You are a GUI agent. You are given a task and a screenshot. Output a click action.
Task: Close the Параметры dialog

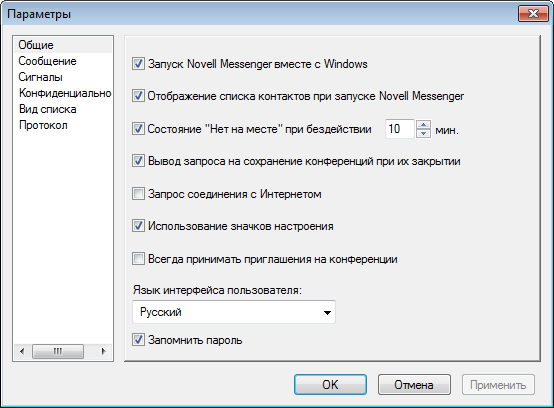(533, 14)
